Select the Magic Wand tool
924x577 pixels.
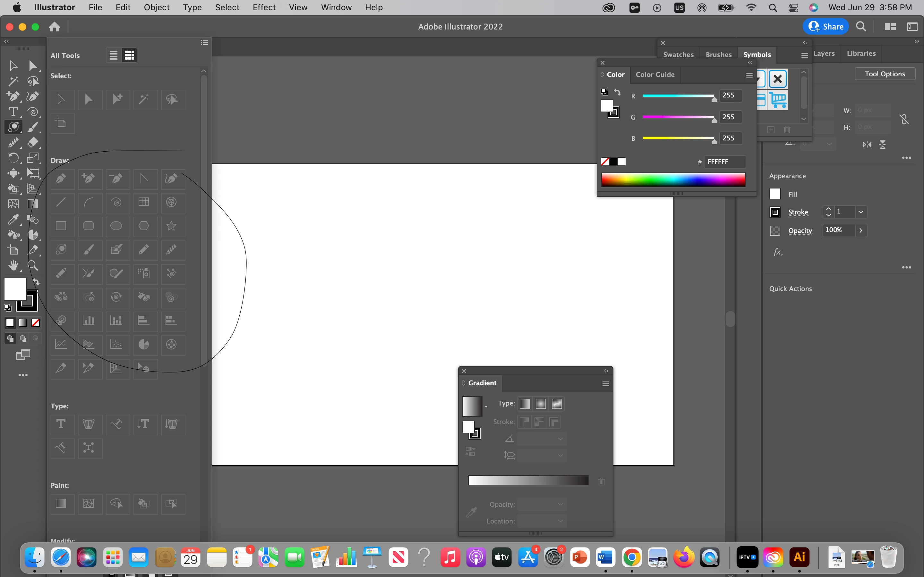[13, 81]
